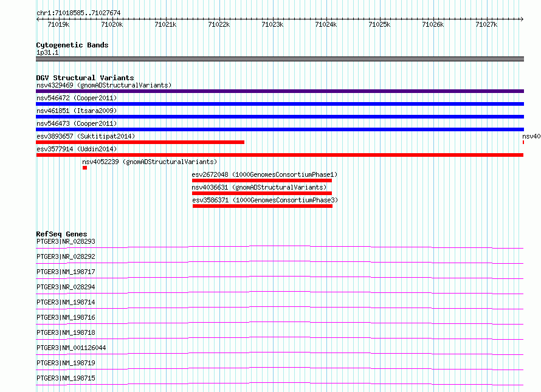Open nsv4052239 gnomAD variant label

point(150,162)
